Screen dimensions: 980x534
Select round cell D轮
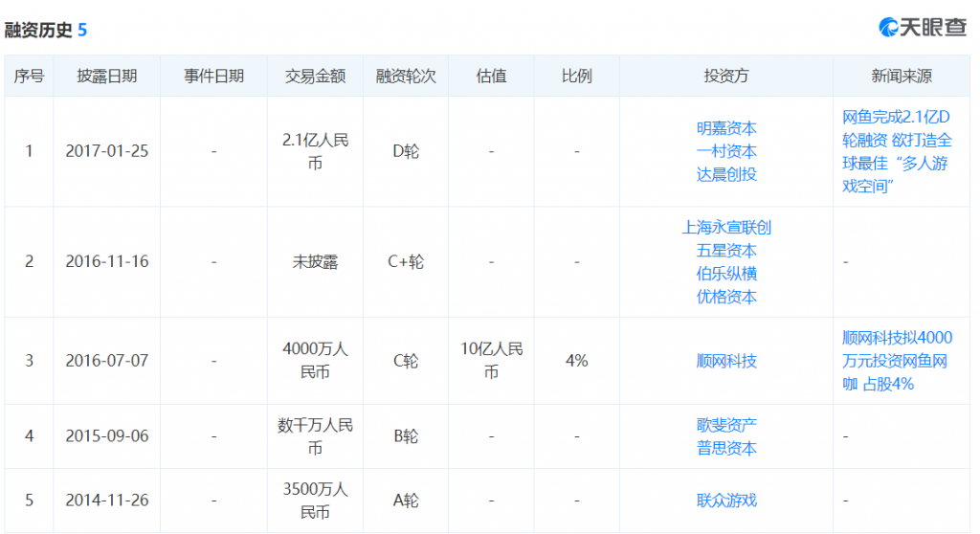tap(406, 151)
